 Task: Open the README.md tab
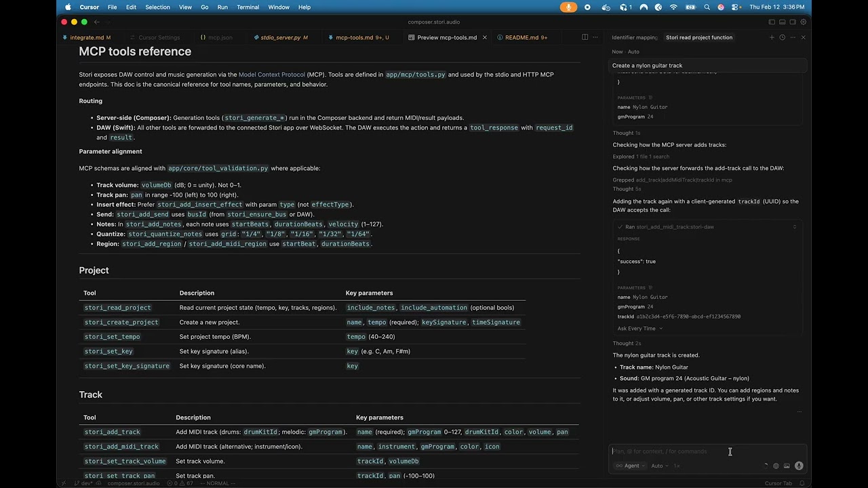[x=526, y=37]
